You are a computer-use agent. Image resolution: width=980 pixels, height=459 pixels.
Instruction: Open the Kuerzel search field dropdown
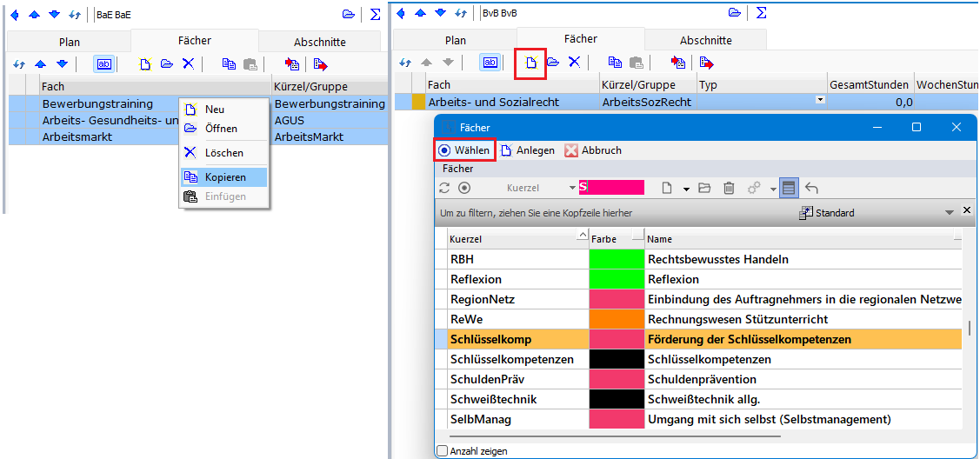coord(572,188)
